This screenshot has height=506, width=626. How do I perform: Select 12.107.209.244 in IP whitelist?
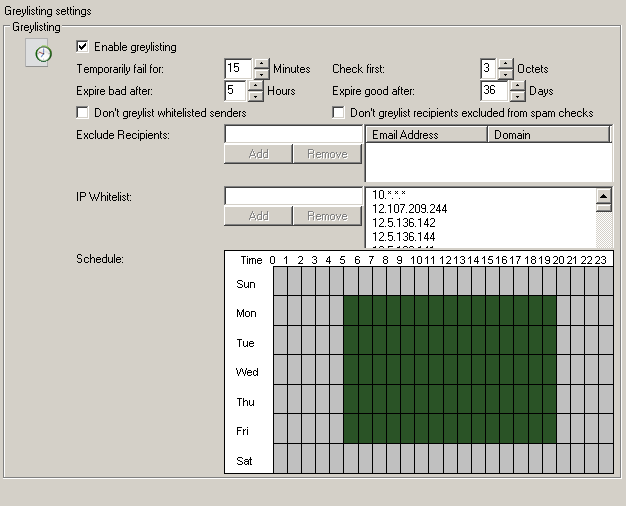tap(409, 208)
